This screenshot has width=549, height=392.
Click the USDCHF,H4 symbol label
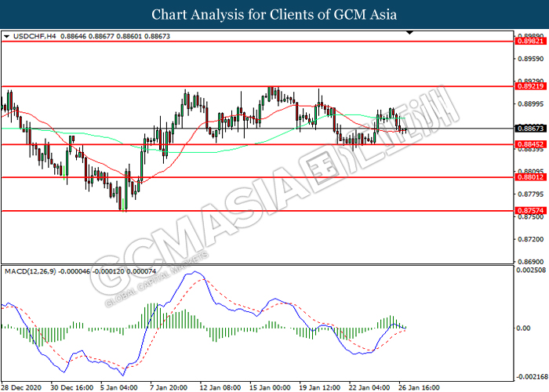pyautogui.click(x=35, y=36)
